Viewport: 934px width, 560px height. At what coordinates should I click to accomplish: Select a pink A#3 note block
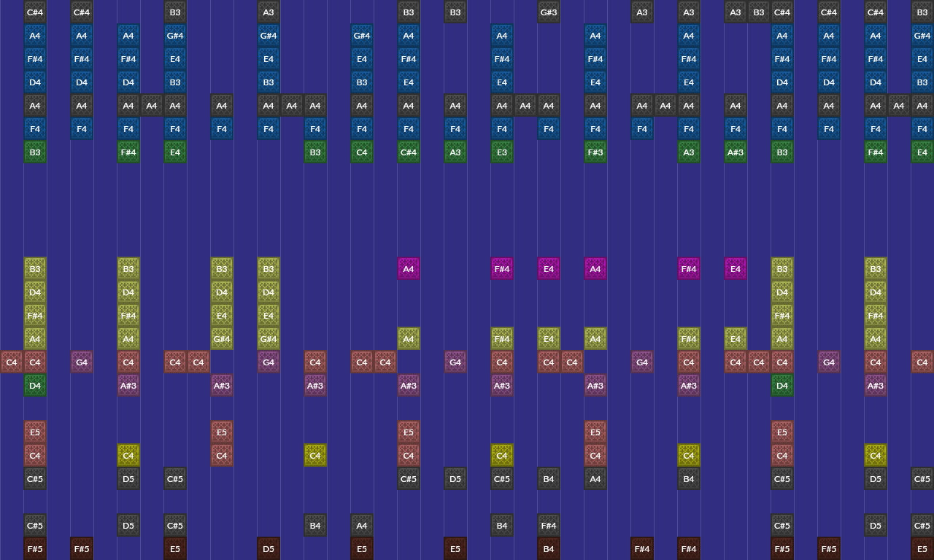coord(128,386)
